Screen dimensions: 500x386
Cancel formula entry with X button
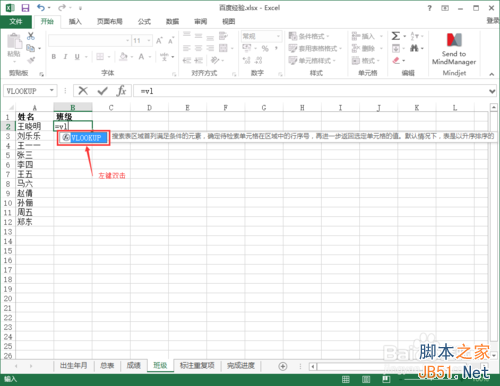click(83, 90)
